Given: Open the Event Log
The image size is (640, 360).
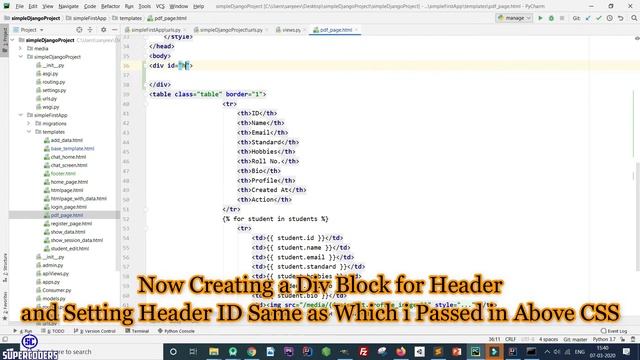Looking at the screenshot, I should click(x=614, y=331).
